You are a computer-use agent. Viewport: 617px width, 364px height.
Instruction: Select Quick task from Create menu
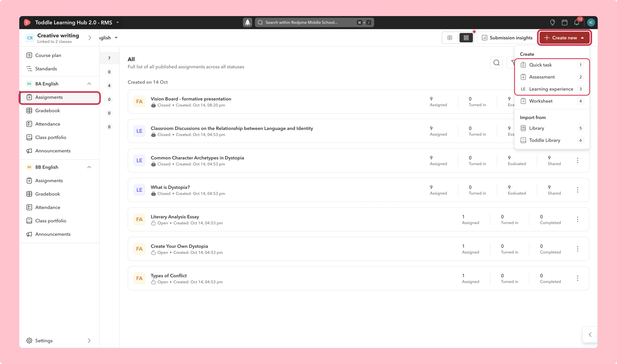[x=552, y=65]
